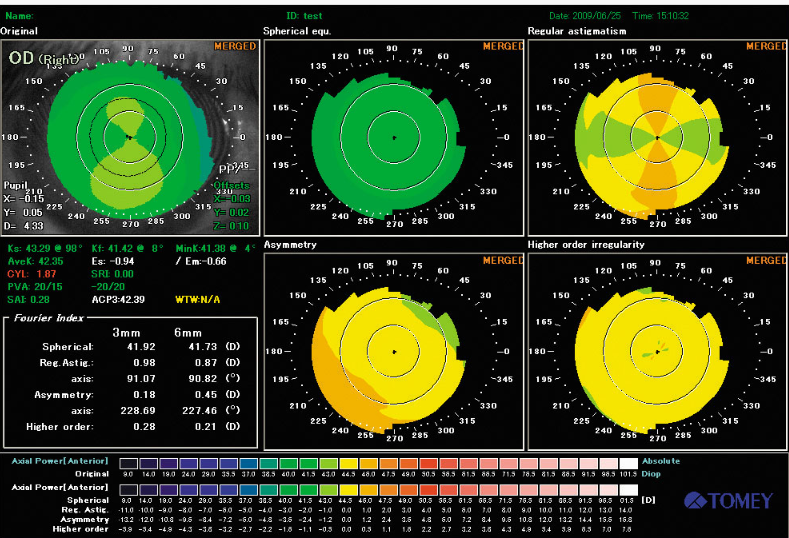Click the Offsets 'Z= 0.10' value
The image size is (789, 538).
tap(231, 226)
